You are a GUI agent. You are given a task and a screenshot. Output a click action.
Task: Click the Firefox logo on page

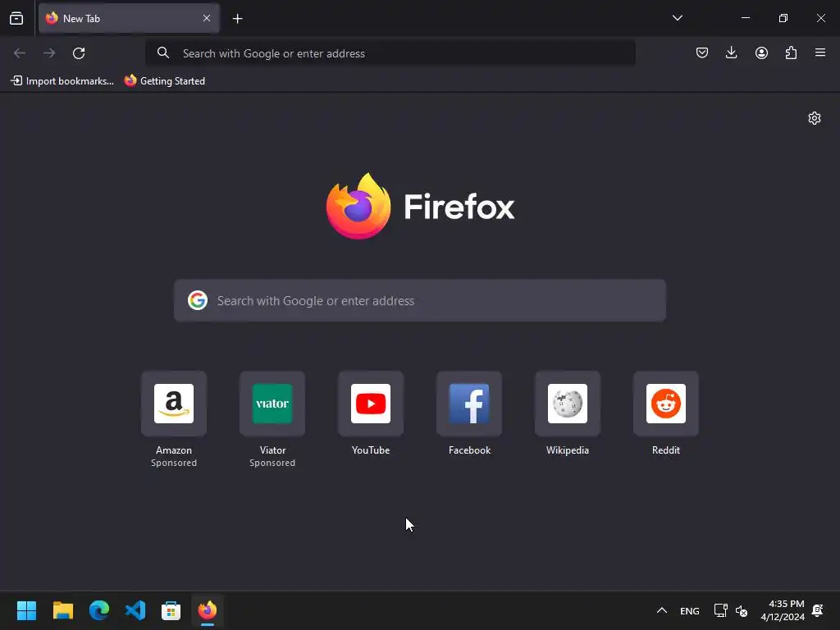[x=420, y=206]
